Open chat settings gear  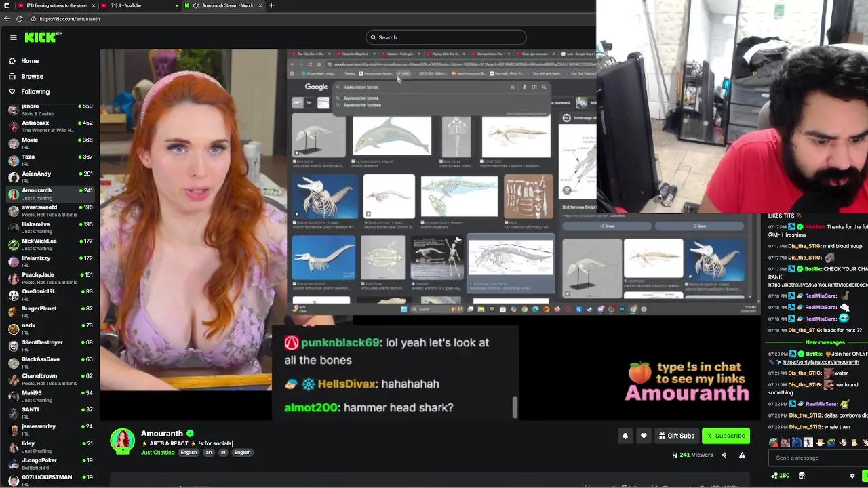pyautogui.click(x=852, y=476)
